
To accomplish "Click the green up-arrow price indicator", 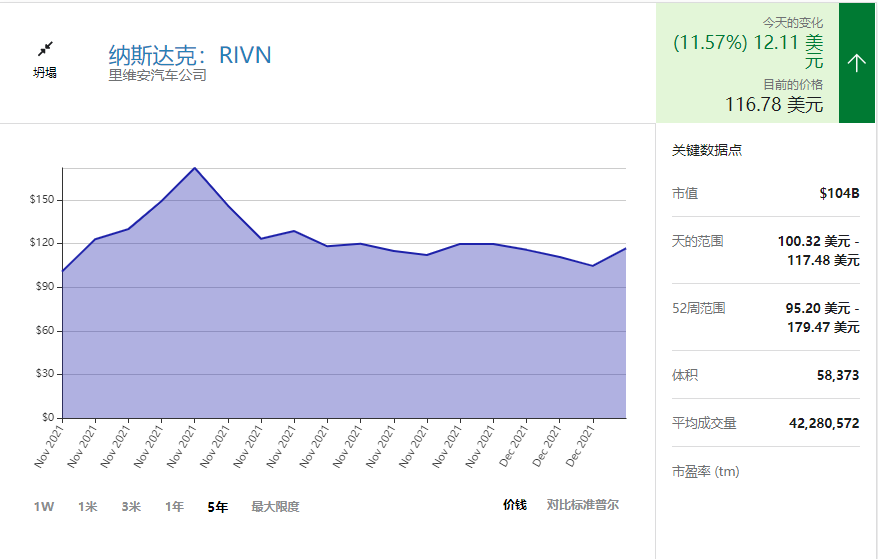I will (x=856, y=63).
